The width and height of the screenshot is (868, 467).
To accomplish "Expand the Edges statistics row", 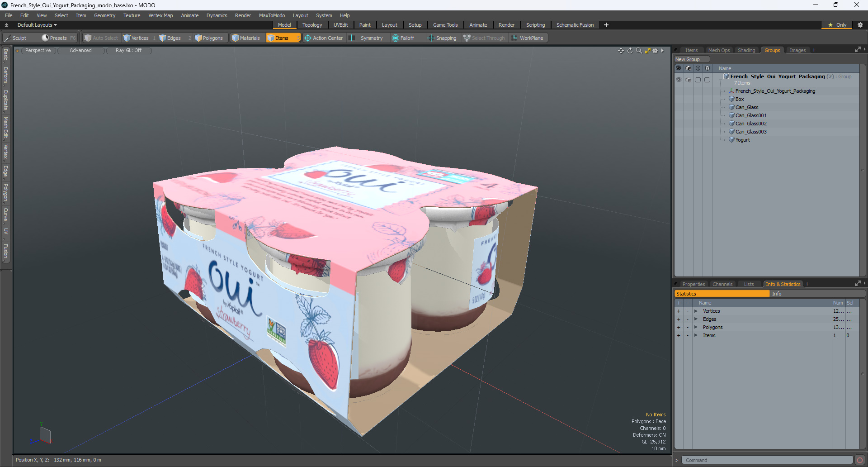I will point(696,319).
